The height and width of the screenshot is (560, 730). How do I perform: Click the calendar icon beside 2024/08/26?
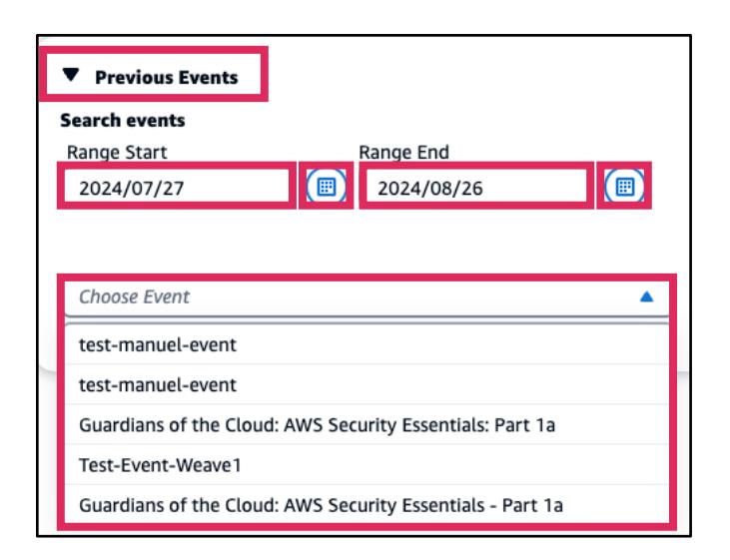(x=624, y=187)
